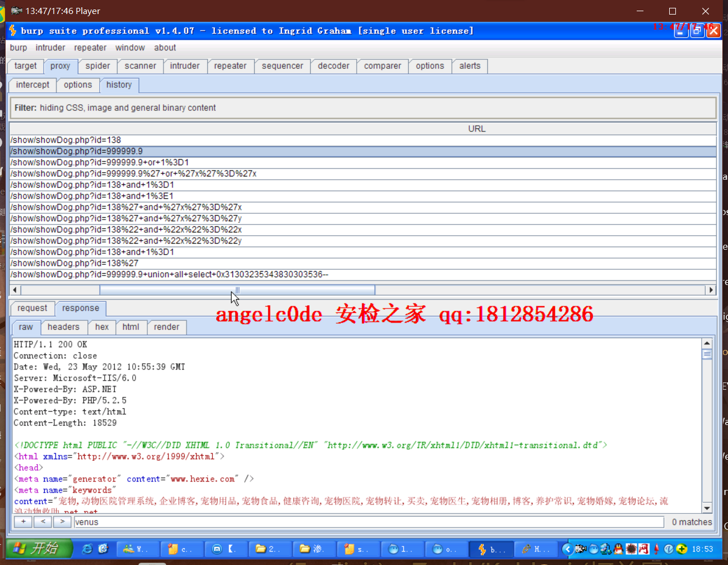Screen dimensions: 728x565
Task: Open the raw view tab
Action: 26,327
